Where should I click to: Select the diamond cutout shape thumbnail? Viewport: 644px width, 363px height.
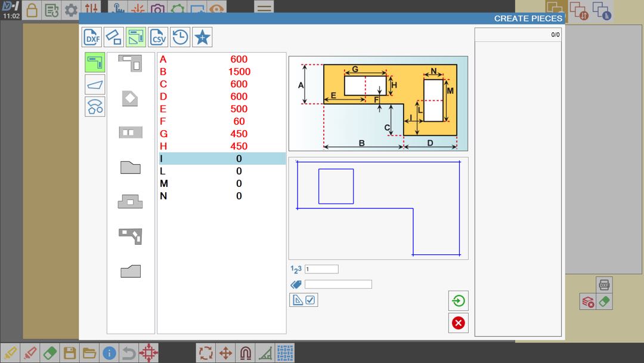pos(130,99)
